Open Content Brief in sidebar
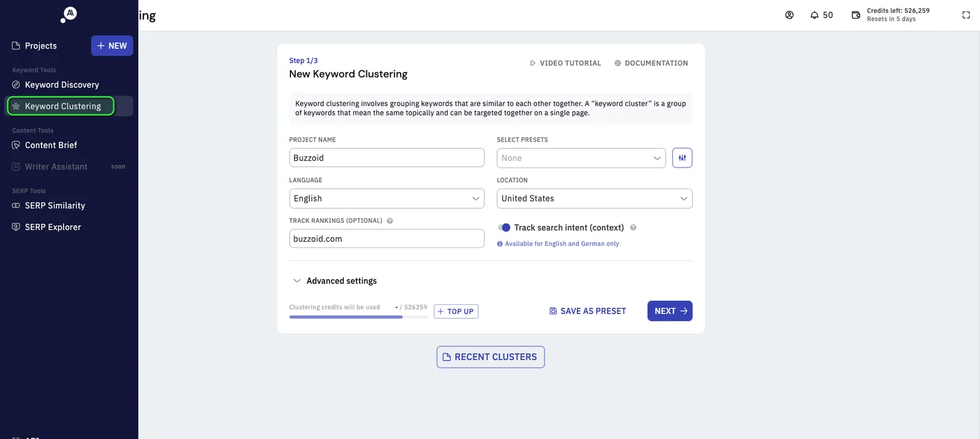This screenshot has width=980, height=439. (51, 145)
